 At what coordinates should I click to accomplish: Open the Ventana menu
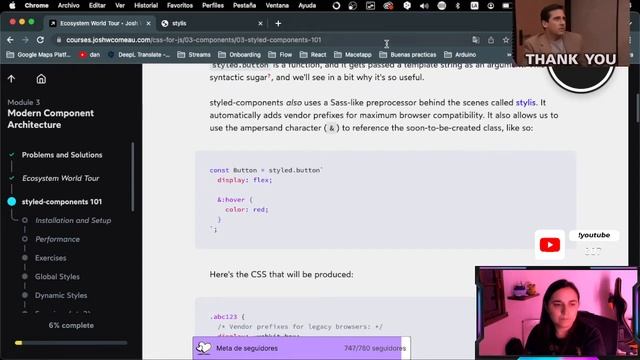tap(277, 5)
